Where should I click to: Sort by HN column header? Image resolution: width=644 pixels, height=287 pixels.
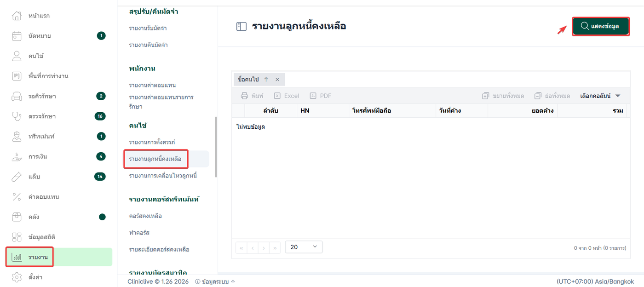tap(323, 111)
